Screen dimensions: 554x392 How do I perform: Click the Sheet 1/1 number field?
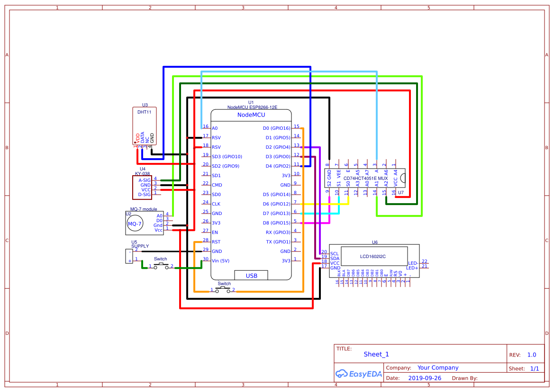click(x=534, y=368)
